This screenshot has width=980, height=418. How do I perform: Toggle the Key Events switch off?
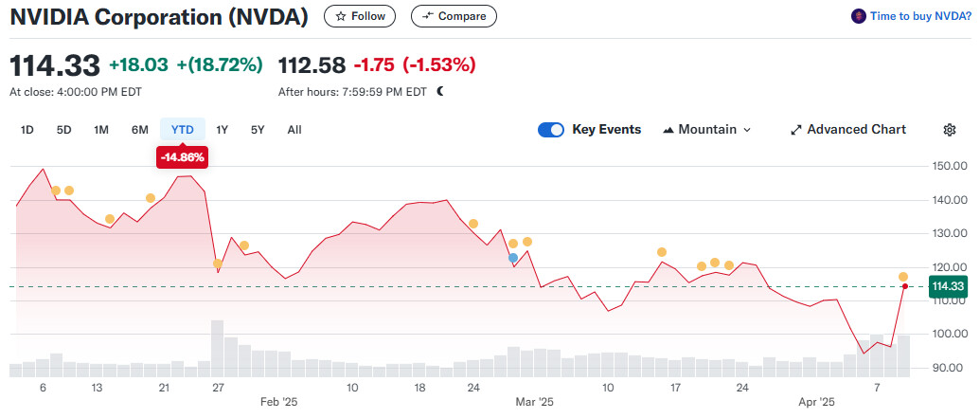[x=551, y=130]
